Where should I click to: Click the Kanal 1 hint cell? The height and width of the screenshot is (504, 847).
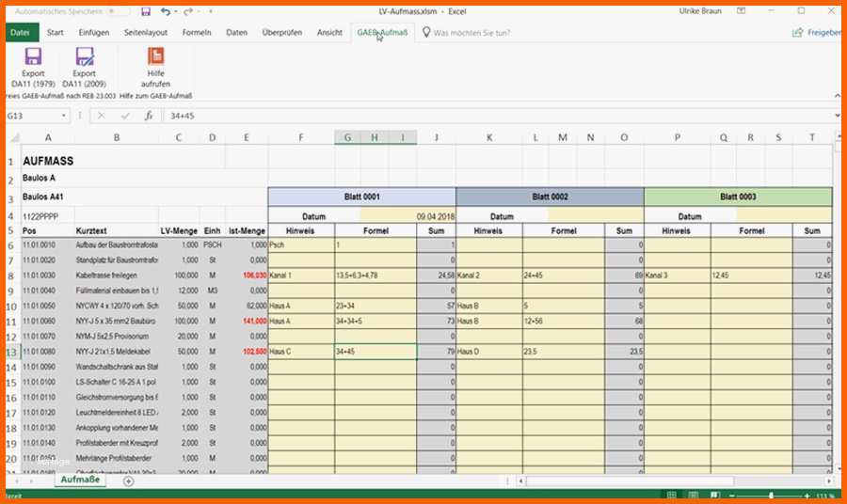[301, 276]
